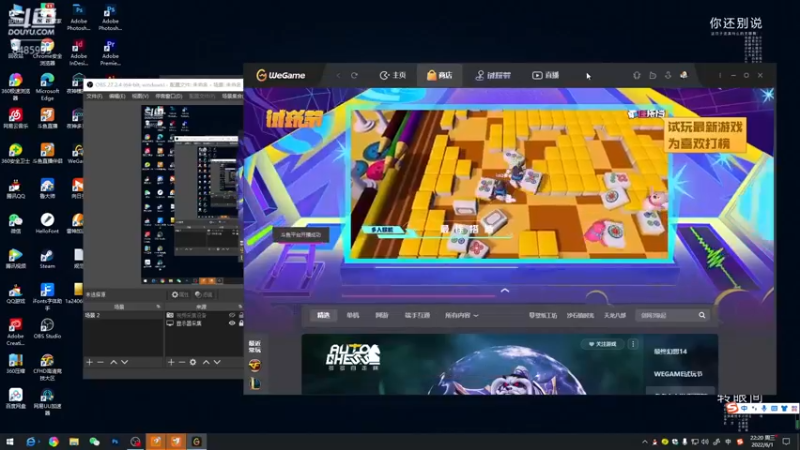The height and width of the screenshot is (450, 800).
Task: Open the 直播 live tab in WeGame
Action: 545,76
